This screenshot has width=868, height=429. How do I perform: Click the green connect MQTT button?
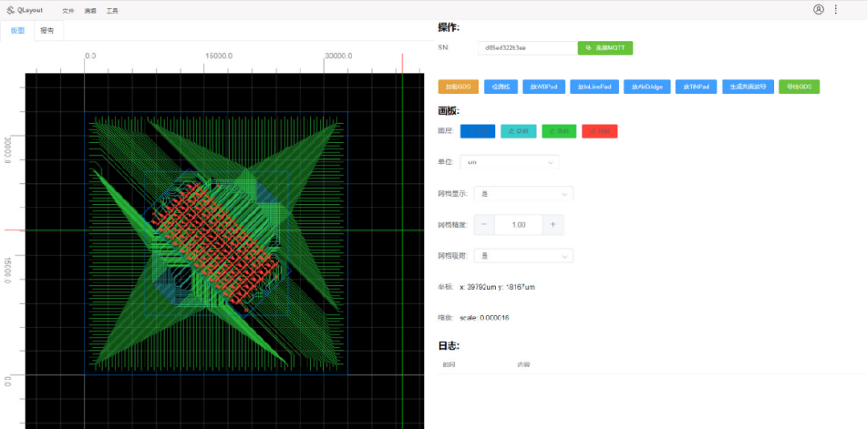pos(605,48)
